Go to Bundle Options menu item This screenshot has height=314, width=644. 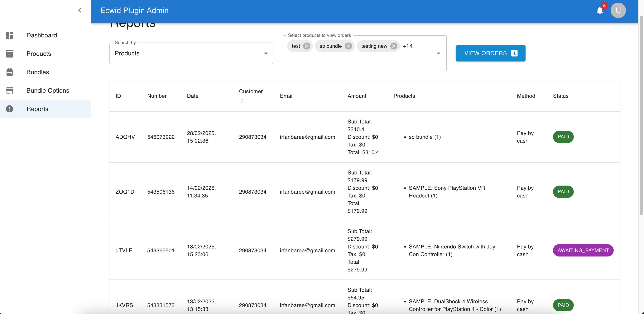[48, 90]
